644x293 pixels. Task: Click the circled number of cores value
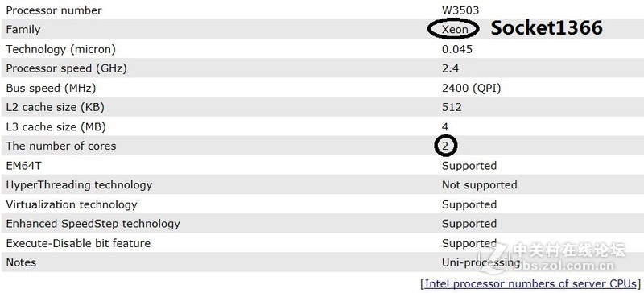[x=446, y=146]
